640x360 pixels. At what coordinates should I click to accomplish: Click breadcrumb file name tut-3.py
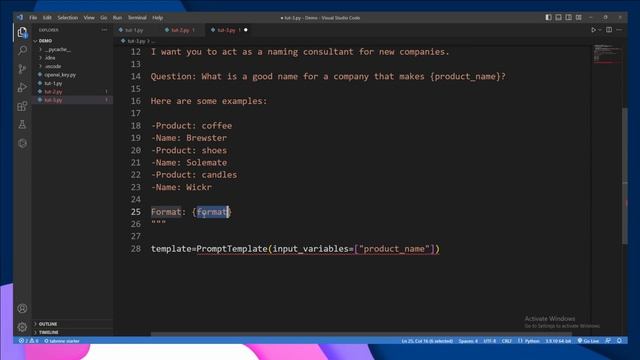pyautogui.click(x=136, y=41)
